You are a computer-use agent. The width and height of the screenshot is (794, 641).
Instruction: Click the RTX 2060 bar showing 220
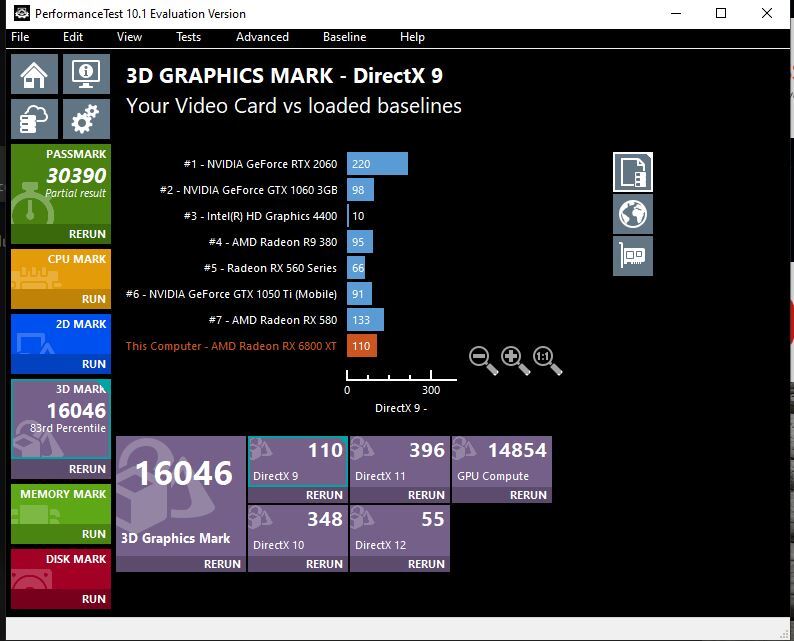coord(377,164)
